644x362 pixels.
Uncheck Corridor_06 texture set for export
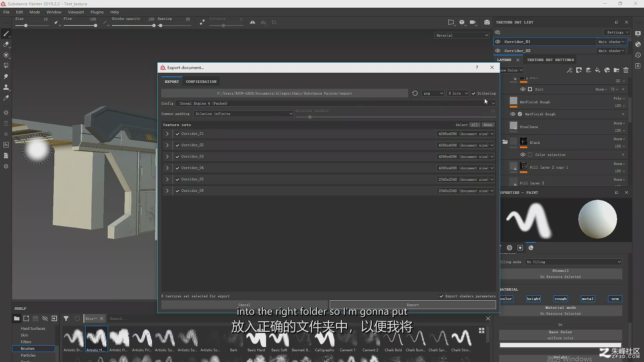177,191
